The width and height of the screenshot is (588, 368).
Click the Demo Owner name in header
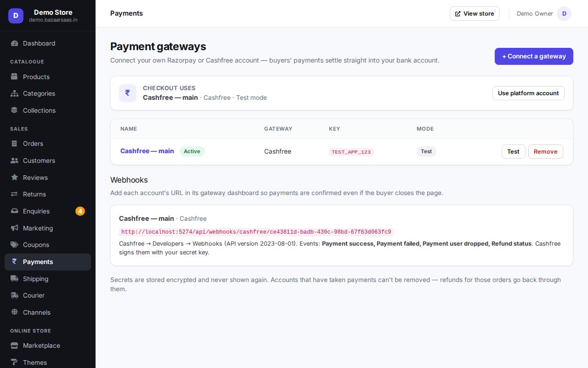[x=535, y=14]
